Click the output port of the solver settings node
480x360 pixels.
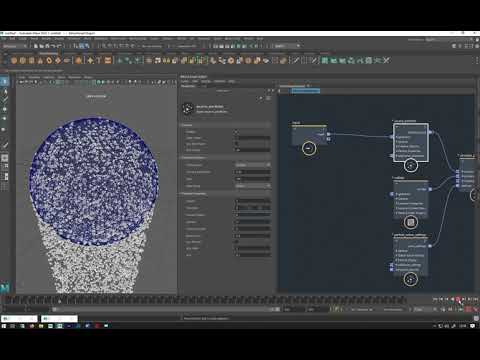430,246
